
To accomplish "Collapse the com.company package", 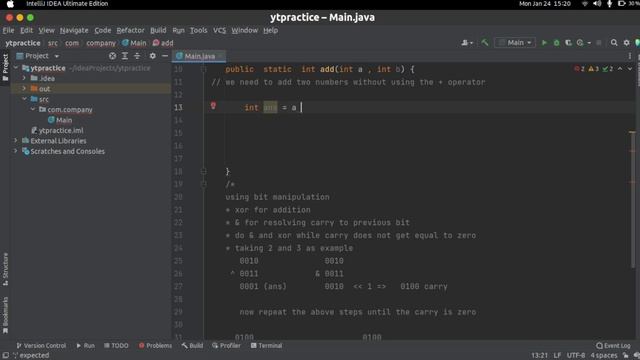I will coord(33,109).
